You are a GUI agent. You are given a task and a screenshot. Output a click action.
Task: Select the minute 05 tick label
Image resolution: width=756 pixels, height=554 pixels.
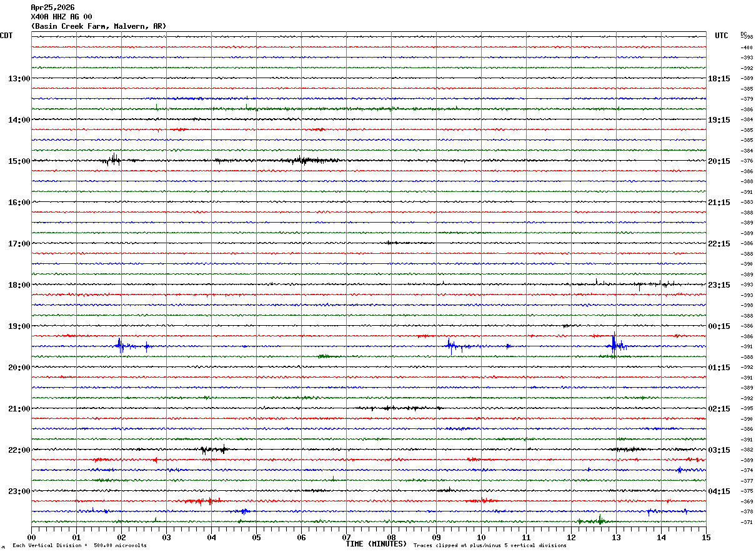[x=256, y=537]
